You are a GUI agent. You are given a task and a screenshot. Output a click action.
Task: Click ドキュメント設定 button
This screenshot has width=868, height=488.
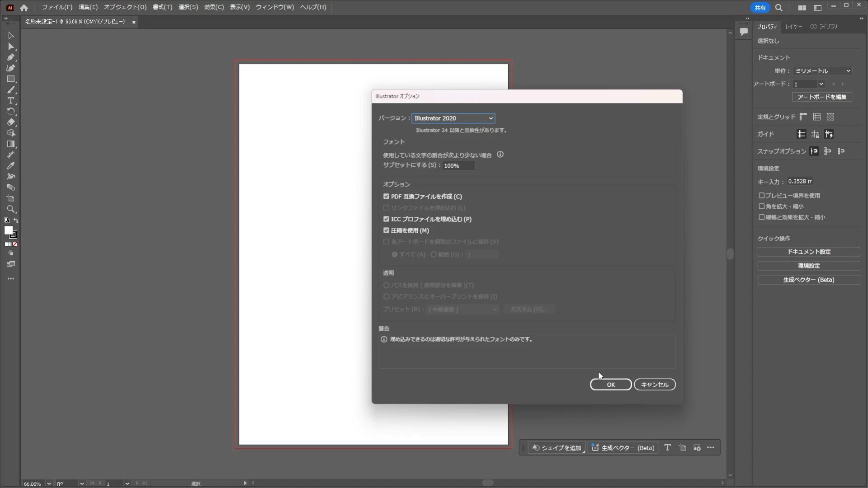(x=809, y=252)
